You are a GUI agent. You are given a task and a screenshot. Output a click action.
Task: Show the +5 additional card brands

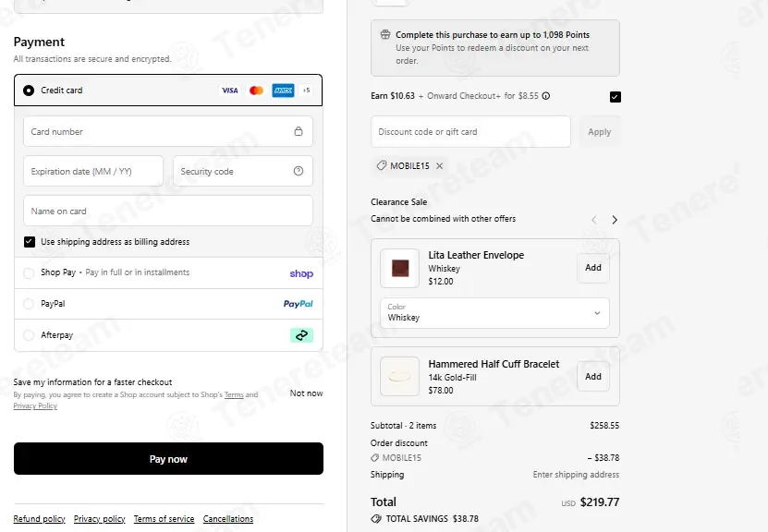tap(307, 91)
